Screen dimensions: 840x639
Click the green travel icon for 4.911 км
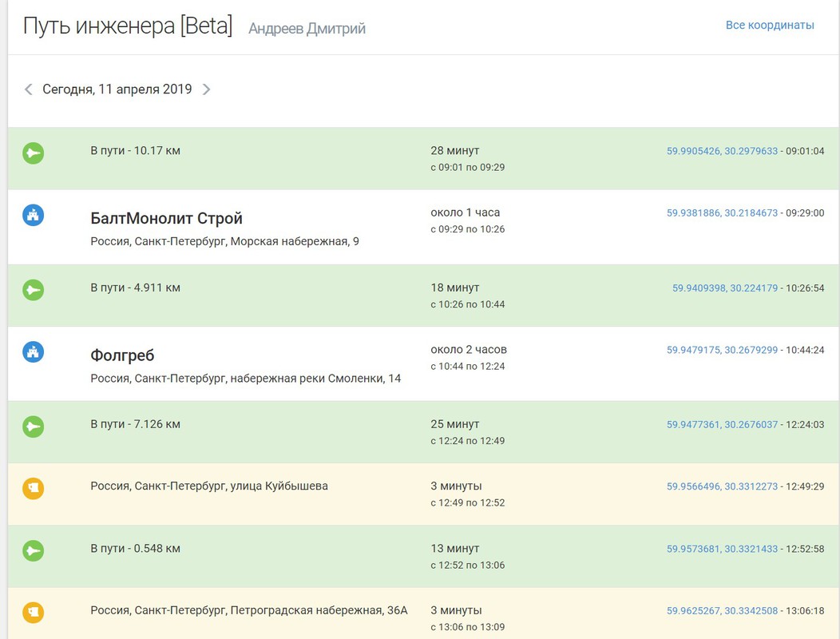point(34,290)
